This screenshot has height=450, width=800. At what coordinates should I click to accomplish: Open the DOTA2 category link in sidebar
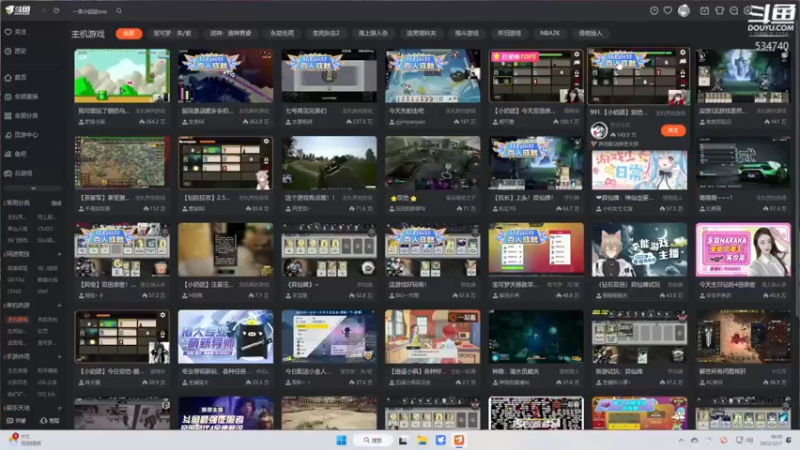tap(16, 280)
